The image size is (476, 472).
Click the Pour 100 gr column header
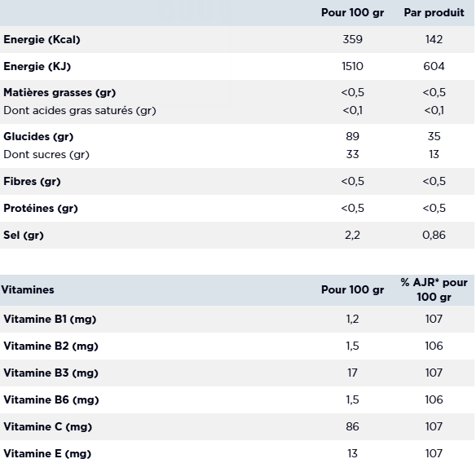(x=352, y=13)
